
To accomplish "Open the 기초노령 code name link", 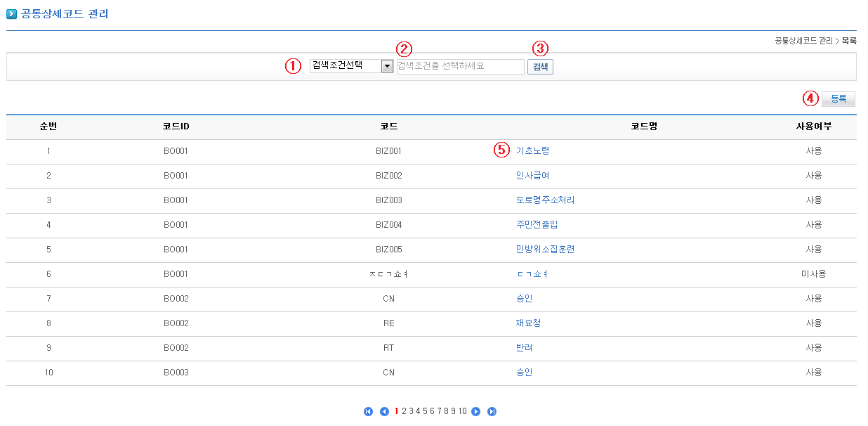I will (x=532, y=150).
